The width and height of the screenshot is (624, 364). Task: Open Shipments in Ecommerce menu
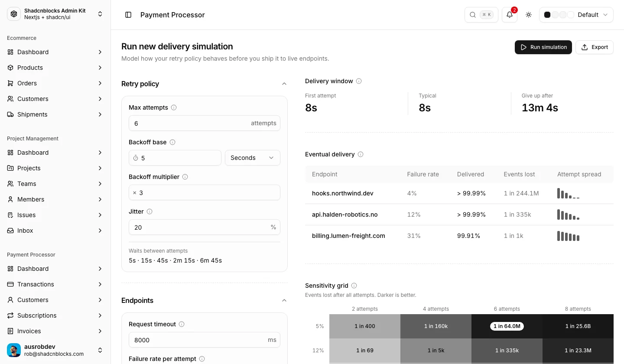pyautogui.click(x=55, y=114)
